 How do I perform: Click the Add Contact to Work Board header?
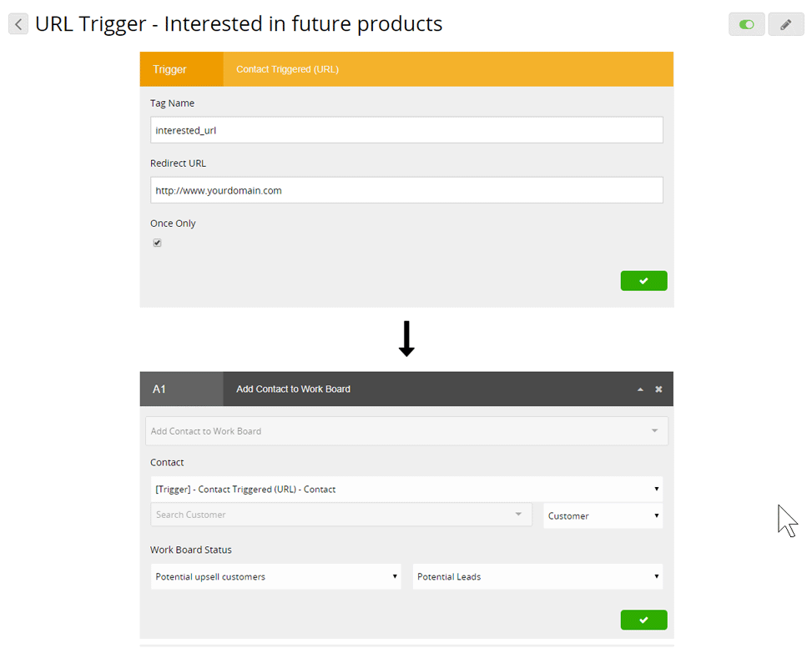coord(293,389)
